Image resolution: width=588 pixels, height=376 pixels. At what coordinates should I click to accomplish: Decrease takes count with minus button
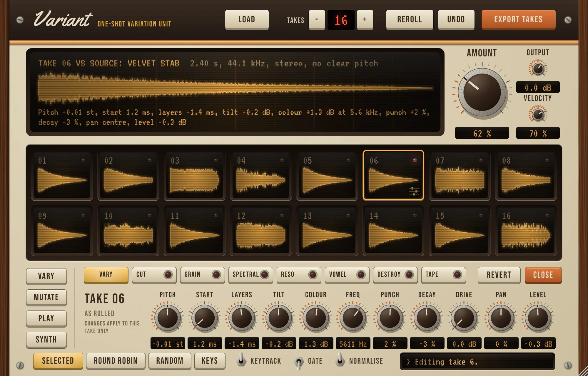point(317,20)
